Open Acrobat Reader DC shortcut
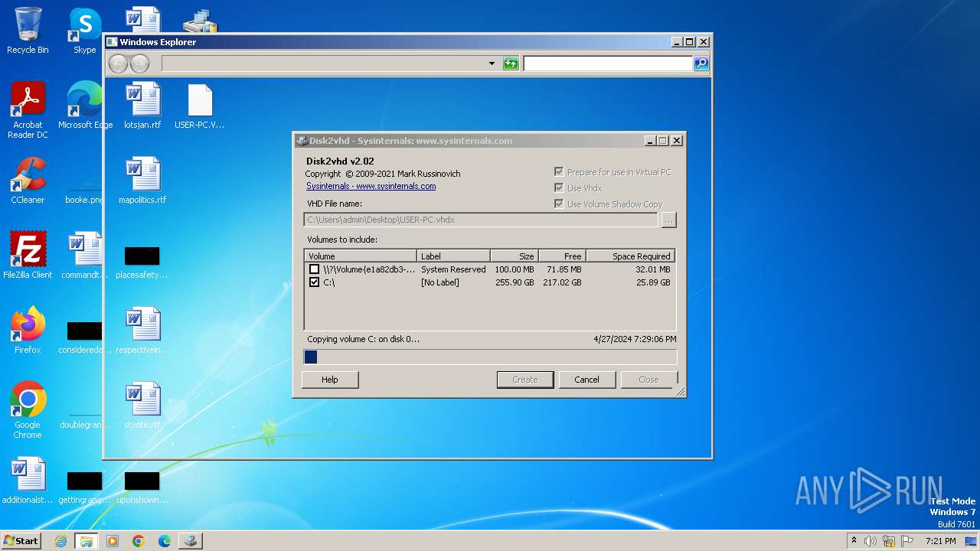 pos(28,110)
